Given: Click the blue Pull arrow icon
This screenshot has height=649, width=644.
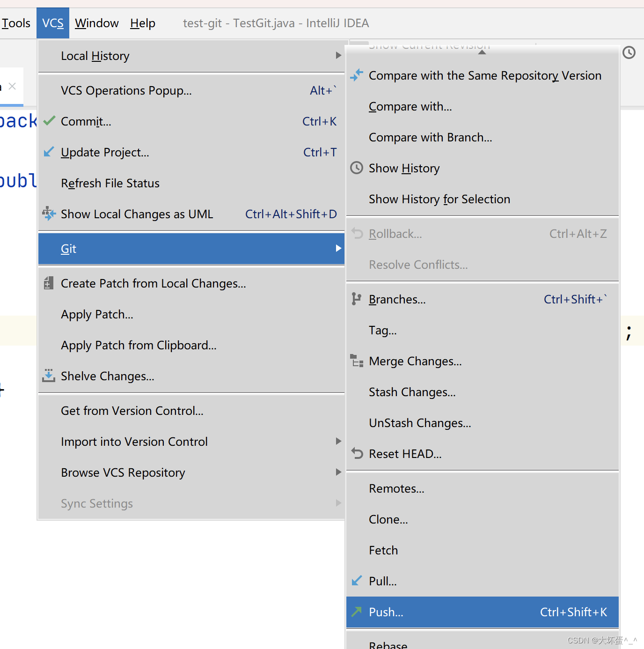Looking at the screenshot, I should [x=357, y=581].
